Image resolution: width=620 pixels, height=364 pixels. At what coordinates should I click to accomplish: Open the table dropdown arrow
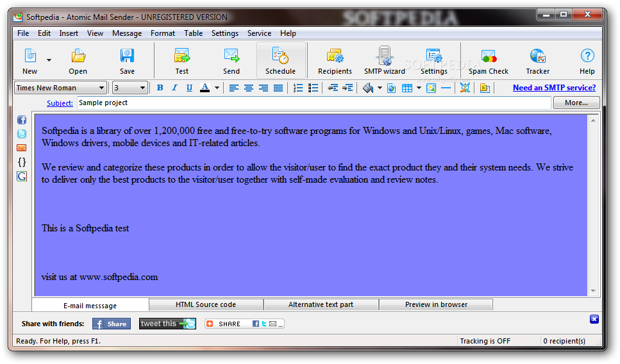(419, 88)
